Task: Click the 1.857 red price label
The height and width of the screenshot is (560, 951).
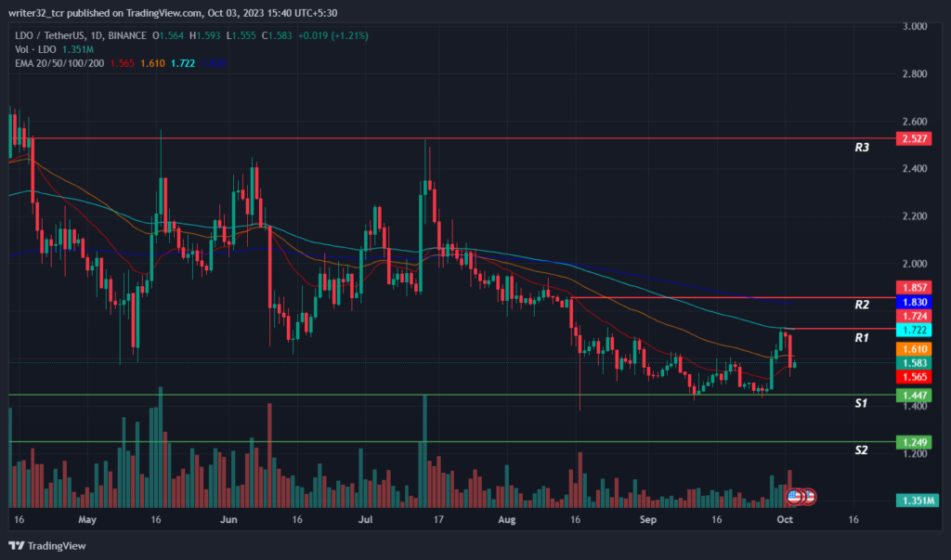Action: click(x=914, y=288)
